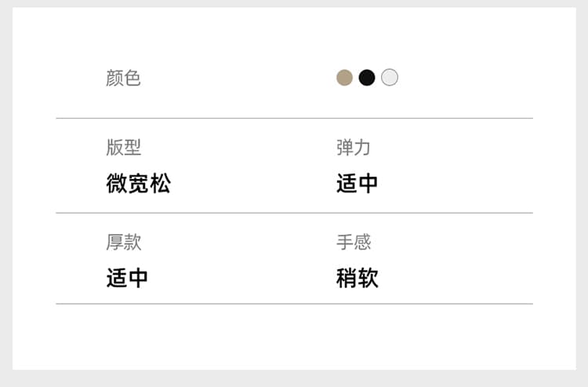Click the 颜色 label
Screen dimensions: 588x387
[123, 78]
